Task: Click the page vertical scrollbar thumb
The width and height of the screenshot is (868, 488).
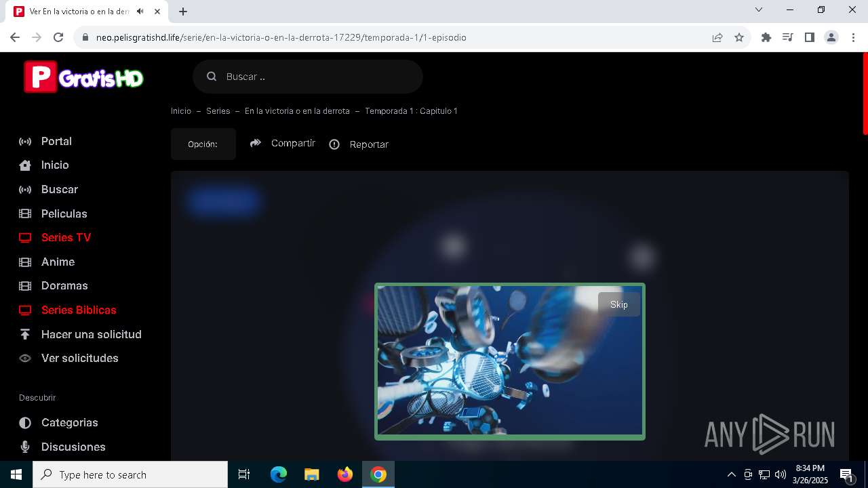Action: [865, 94]
